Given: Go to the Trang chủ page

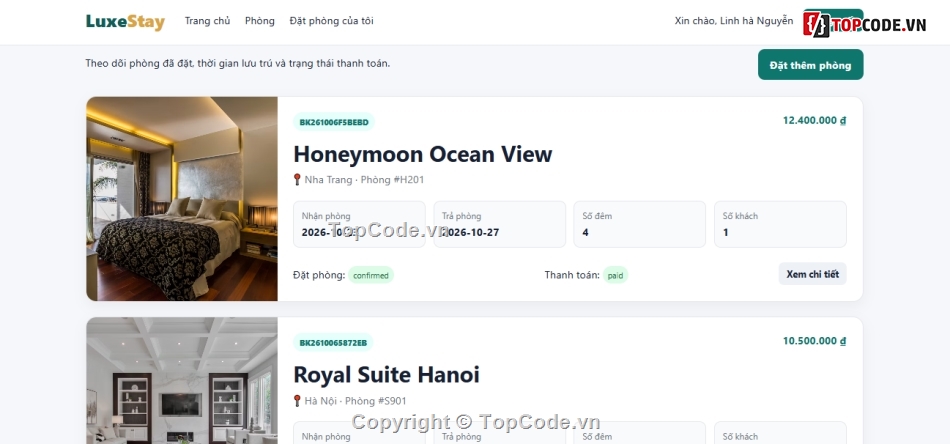Looking at the screenshot, I should click(x=207, y=21).
